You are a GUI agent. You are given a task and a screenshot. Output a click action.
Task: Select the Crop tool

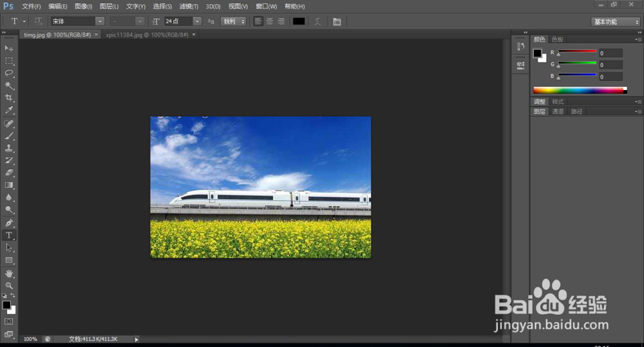click(8, 98)
